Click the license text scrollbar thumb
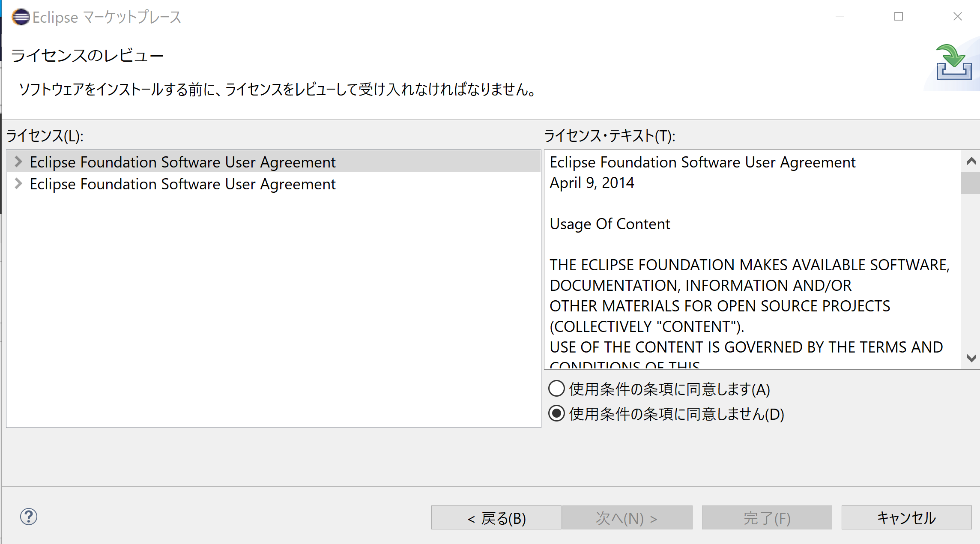This screenshot has height=544, width=980. [971, 183]
